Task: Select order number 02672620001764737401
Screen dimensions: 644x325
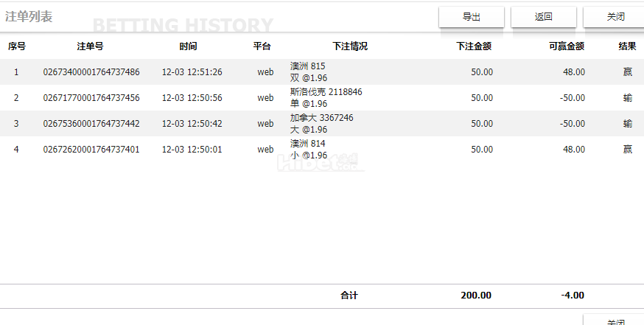Action: 91,150
